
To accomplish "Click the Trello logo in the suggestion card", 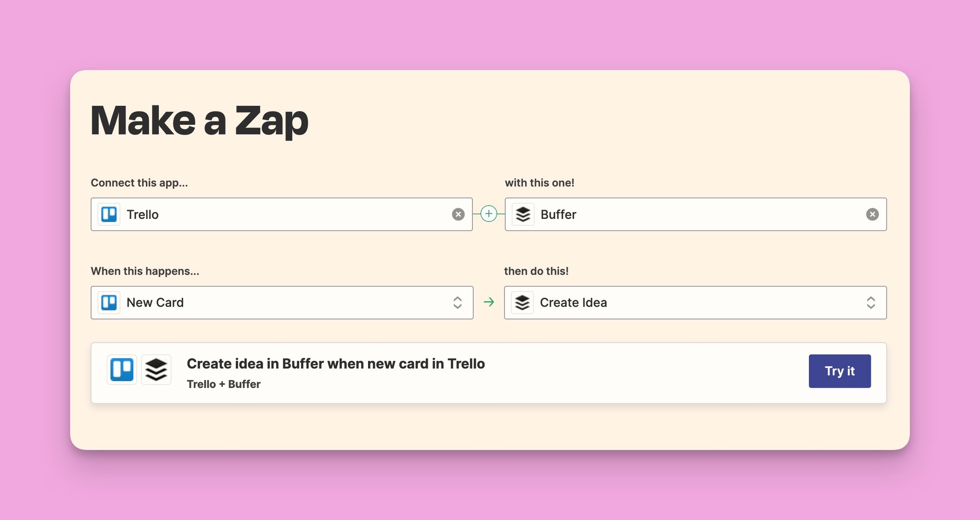I will [x=122, y=370].
